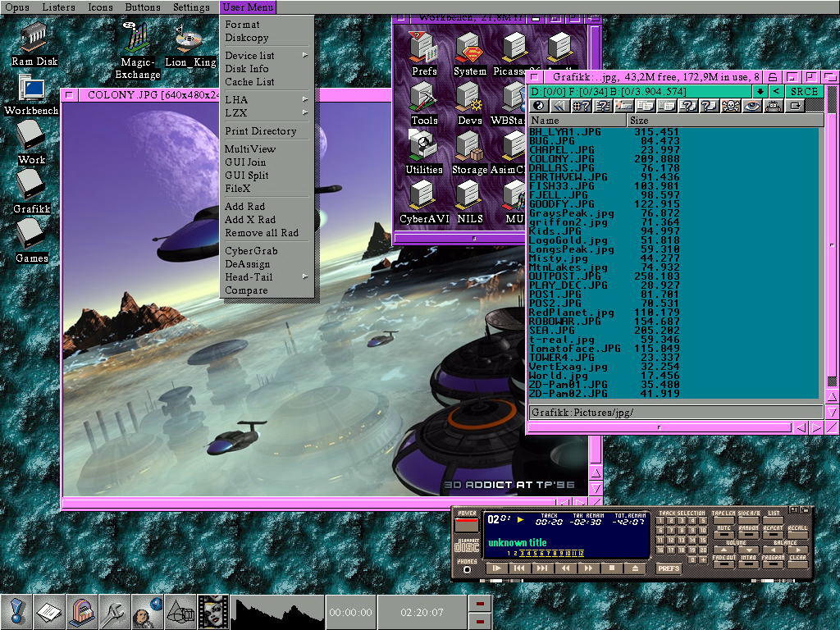Viewport: 840px width, 630px height.
Task: Expand the Head-Tail submenu
Action: click(x=267, y=277)
